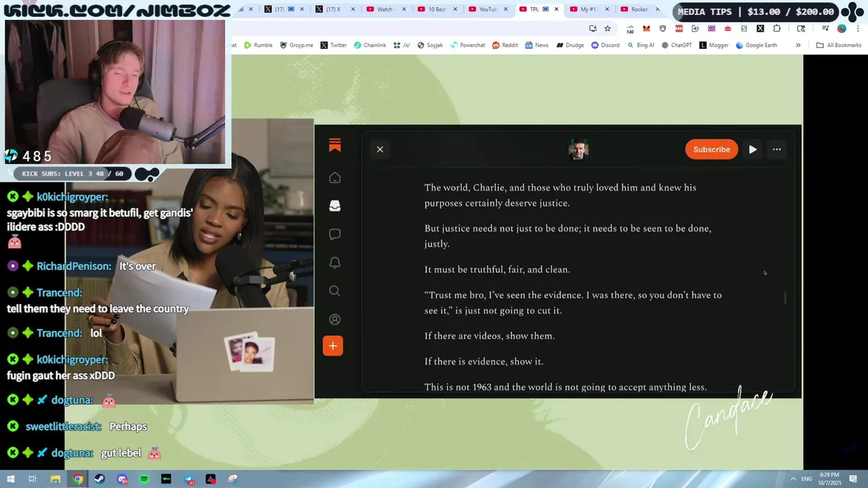
Task: Switch to the 10 Best browser tab
Action: click(x=437, y=9)
